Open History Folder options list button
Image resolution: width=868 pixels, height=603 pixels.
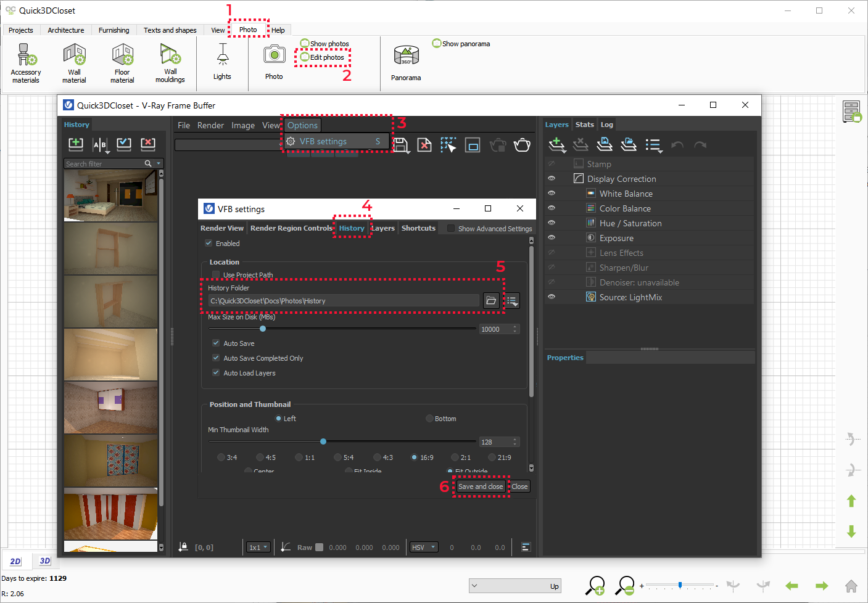pos(512,301)
